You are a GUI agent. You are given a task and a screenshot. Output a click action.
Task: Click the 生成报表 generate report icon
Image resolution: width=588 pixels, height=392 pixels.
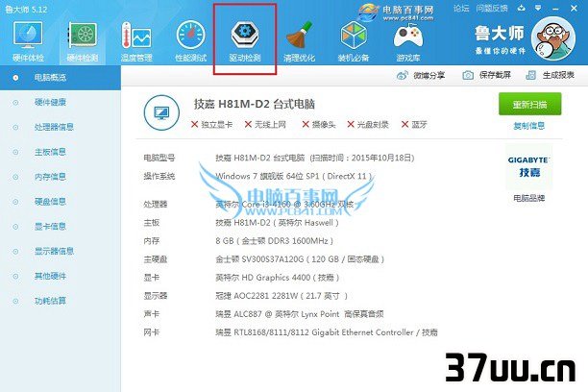[x=530, y=75]
